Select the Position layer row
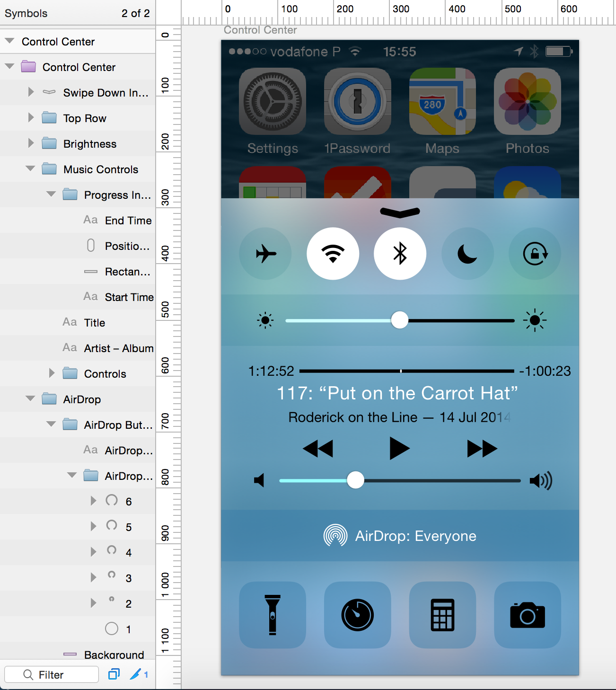Screen dimensions: 616x690 pyautogui.click(x=78, y=246)
